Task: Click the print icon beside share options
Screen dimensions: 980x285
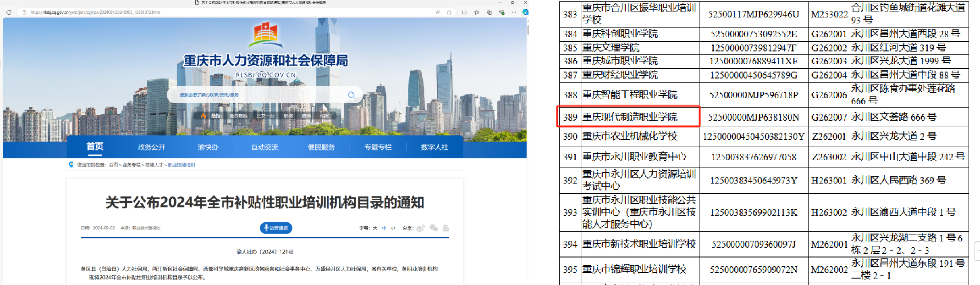Action: tap(446, 228)
